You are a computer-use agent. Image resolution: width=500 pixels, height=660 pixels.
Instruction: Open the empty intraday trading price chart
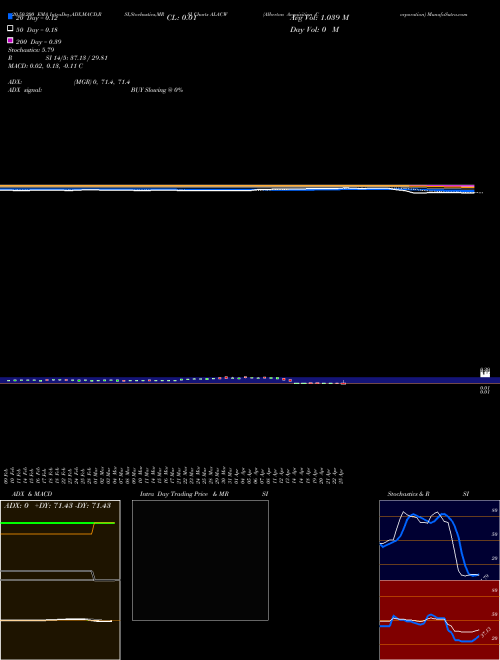click(200, 560)
